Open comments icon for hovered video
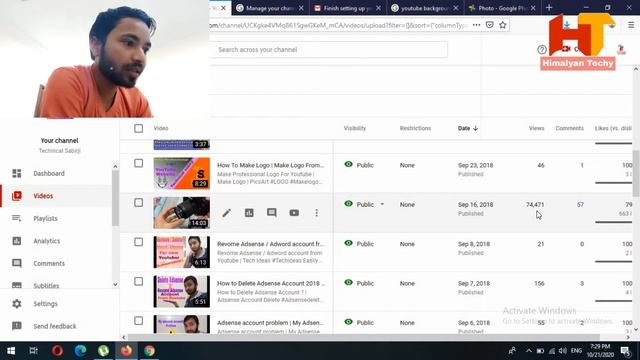Image resolution: width=640 pixels, height=360 pixels. tap(271, 213)
